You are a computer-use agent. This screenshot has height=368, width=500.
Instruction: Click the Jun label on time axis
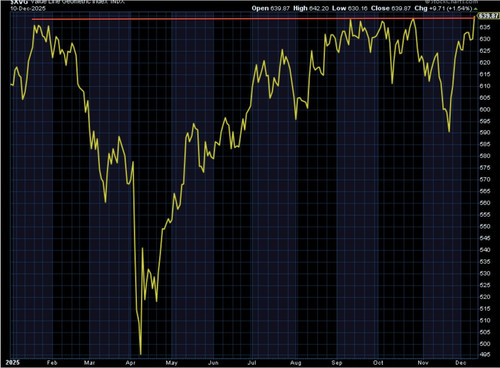[213, 362]
